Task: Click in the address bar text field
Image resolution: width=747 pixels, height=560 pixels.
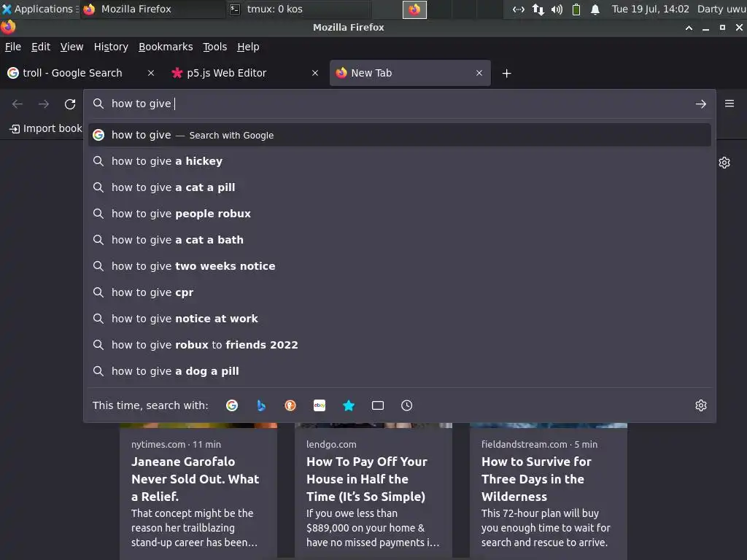Action: click(x=400, y=104)
